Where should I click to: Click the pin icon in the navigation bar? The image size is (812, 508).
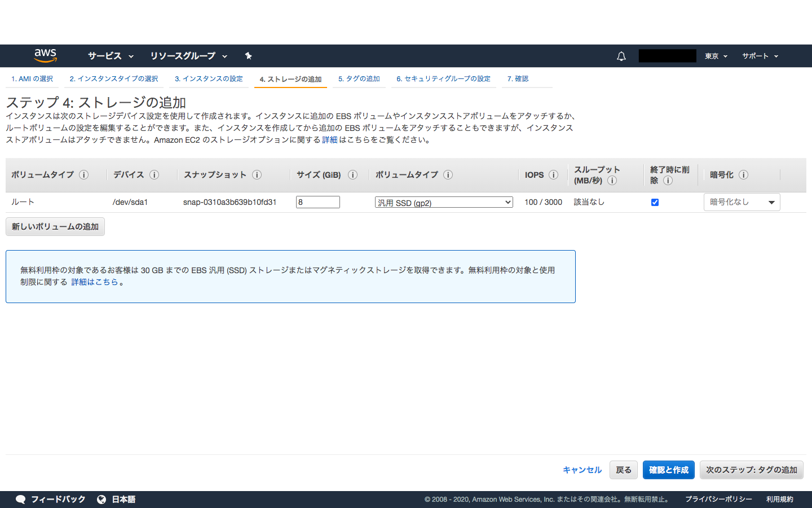[x=249, y=55]
